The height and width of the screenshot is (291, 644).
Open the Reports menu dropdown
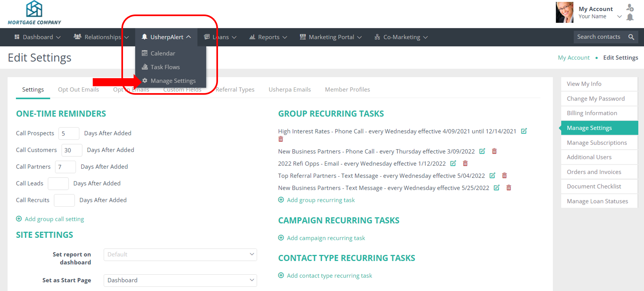(x=268, y=37)
